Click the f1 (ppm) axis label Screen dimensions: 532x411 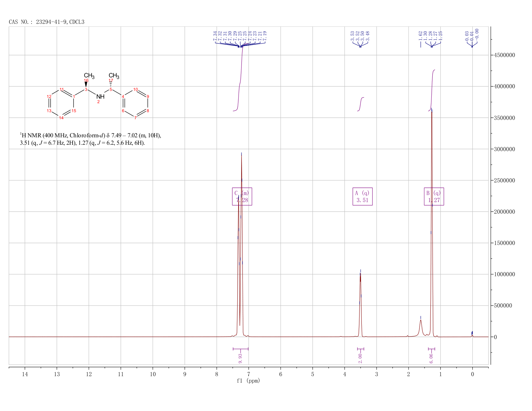coord(248,381)
